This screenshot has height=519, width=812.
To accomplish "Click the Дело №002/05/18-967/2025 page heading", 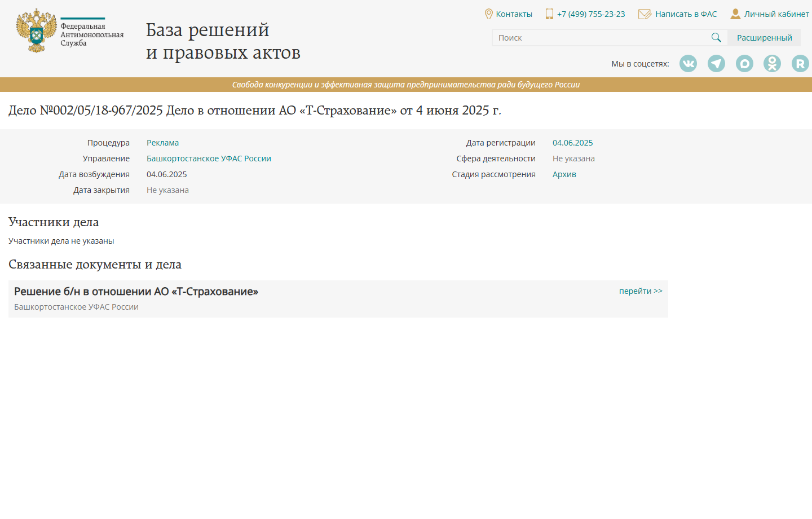I will point(255,110).
